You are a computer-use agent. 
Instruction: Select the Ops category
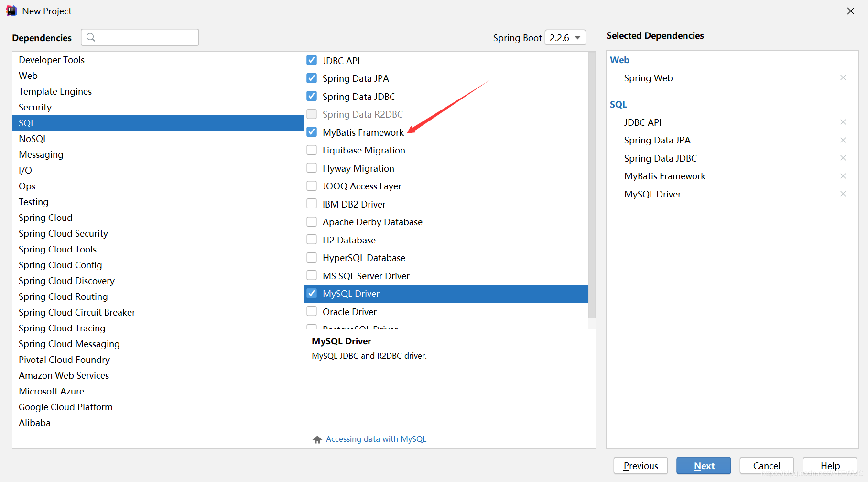158,186
